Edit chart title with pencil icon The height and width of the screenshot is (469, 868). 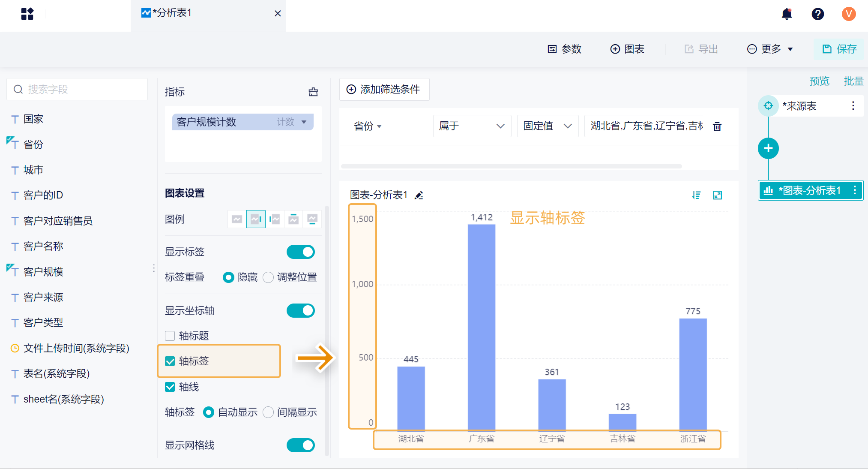(419, 195)
